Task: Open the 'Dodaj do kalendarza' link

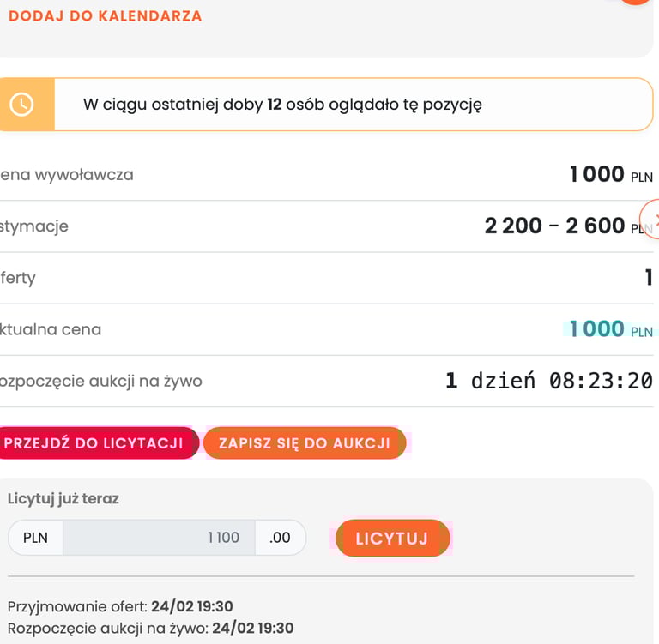Action: coord(105,15)
